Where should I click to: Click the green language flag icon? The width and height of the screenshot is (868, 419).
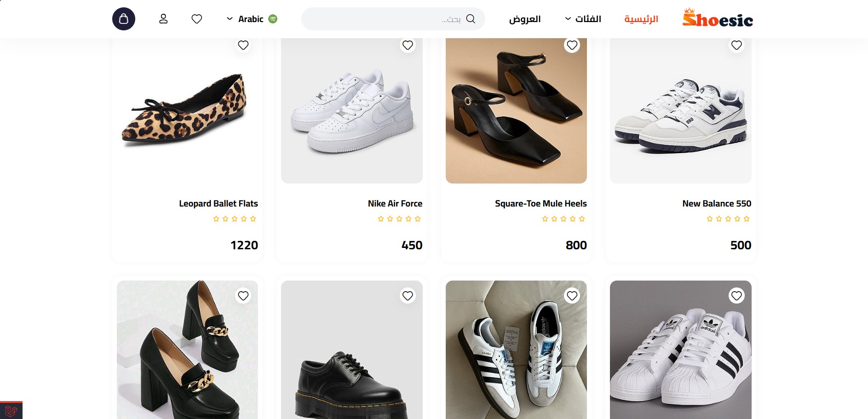pyautogui.click(x=273, y=19)
